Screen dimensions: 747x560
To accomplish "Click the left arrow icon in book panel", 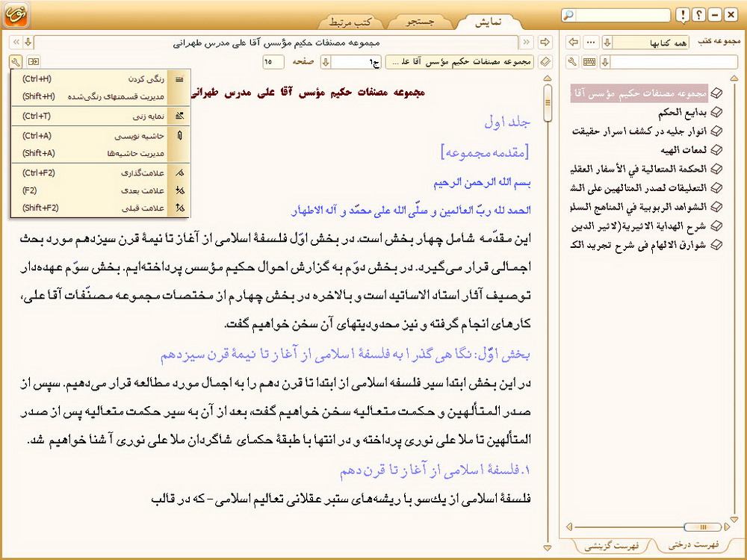I will [573, 42].
